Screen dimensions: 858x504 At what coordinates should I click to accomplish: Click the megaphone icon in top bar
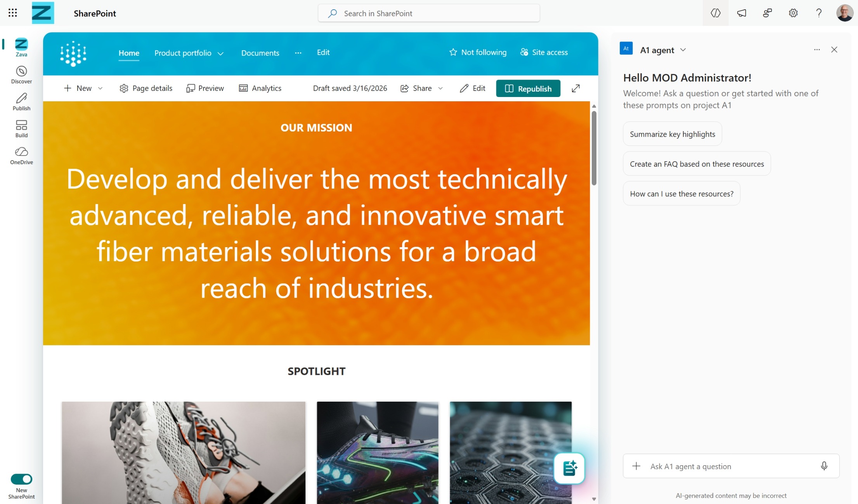tap(741, 13)
